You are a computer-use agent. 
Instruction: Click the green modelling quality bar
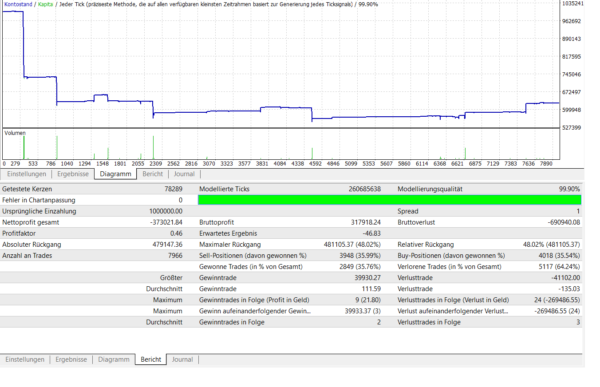click(390, 200)
